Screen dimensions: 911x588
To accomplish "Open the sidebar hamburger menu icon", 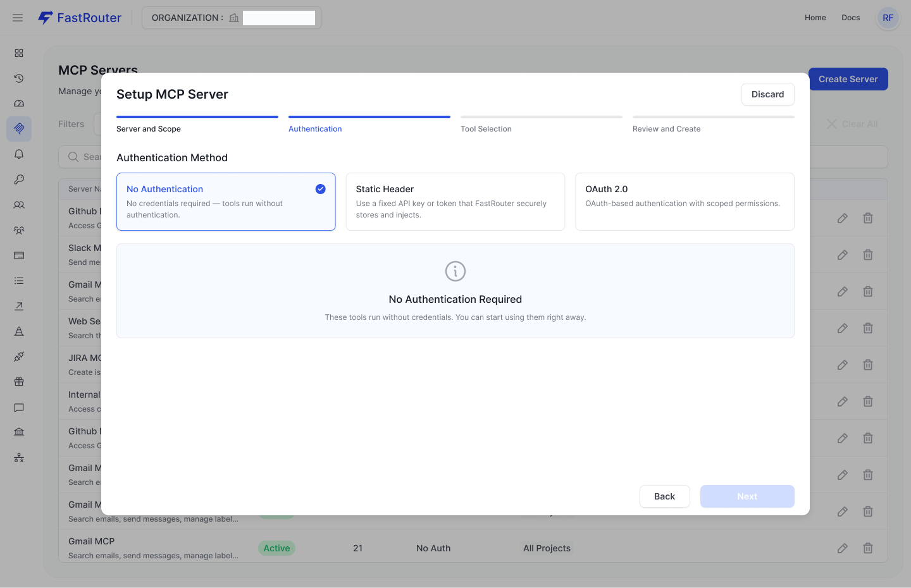I will (17, 17).
